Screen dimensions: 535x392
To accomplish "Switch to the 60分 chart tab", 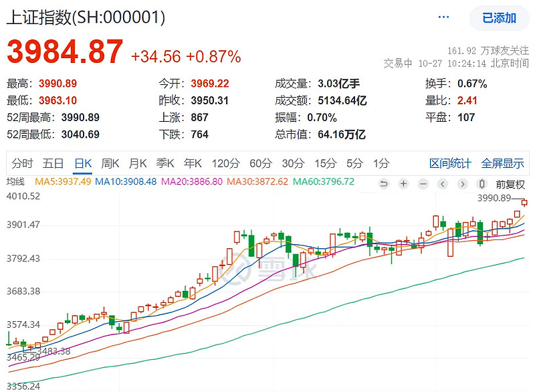I will coord(261,163).
